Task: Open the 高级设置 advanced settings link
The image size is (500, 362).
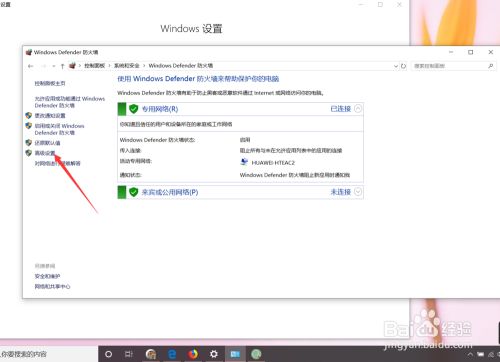Action: [x=45, y=153]
